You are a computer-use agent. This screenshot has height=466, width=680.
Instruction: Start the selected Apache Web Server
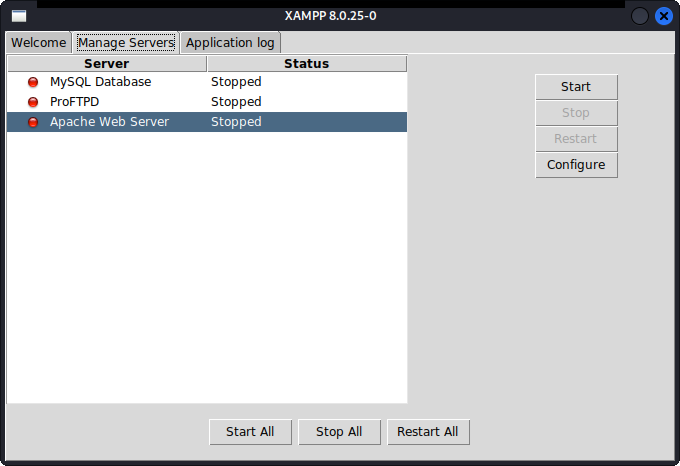pyautogui.click(x=576, y=87)
